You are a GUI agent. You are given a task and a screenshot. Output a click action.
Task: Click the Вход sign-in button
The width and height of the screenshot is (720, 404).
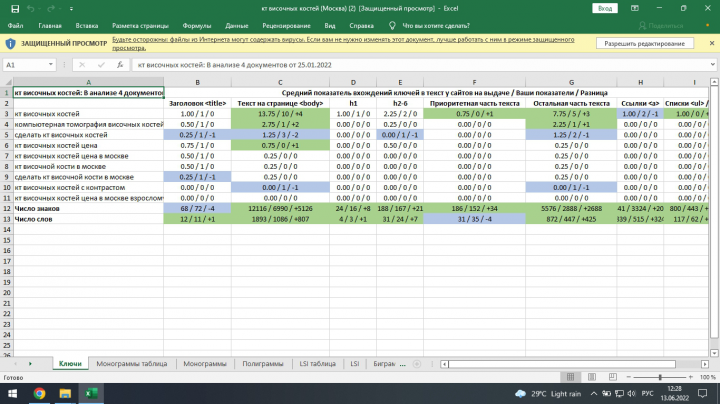(605, 8)
